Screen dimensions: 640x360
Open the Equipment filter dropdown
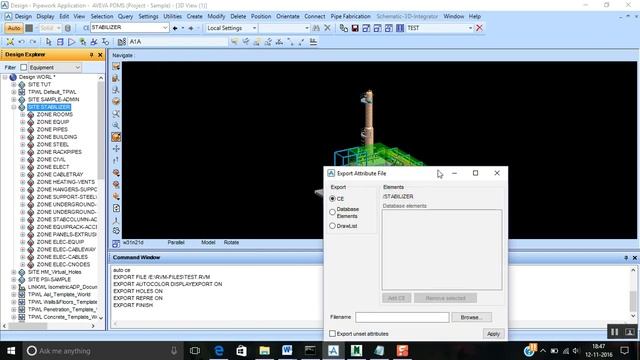(x=78, y=67)
